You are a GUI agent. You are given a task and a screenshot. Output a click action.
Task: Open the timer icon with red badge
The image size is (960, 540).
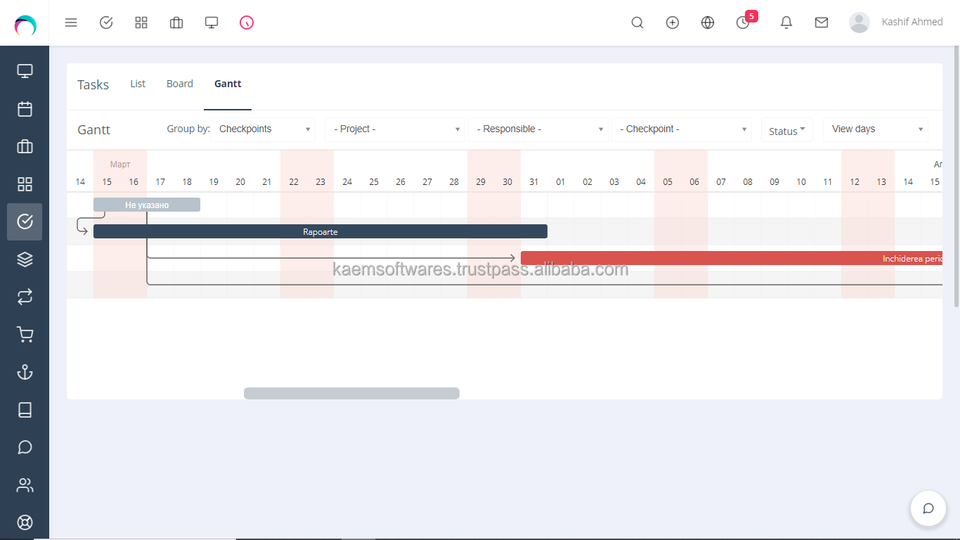tap(745, 21)
